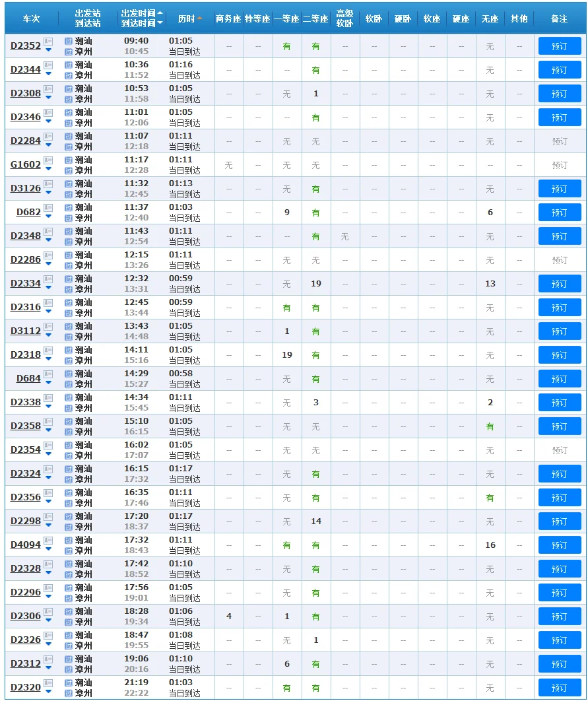
Task: Click the 车次 column header
Action: 31,18
